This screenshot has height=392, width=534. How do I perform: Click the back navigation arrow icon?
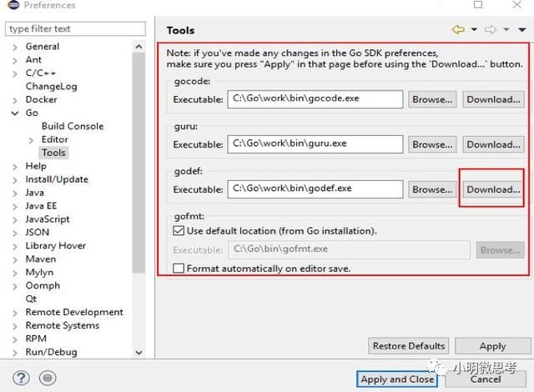coord(458,30)
